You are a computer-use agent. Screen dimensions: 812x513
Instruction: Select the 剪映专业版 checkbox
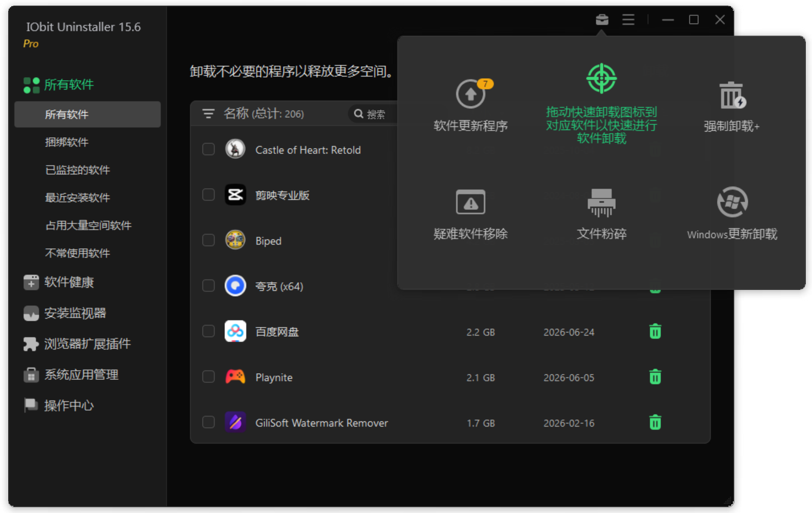tap(208, 195)
